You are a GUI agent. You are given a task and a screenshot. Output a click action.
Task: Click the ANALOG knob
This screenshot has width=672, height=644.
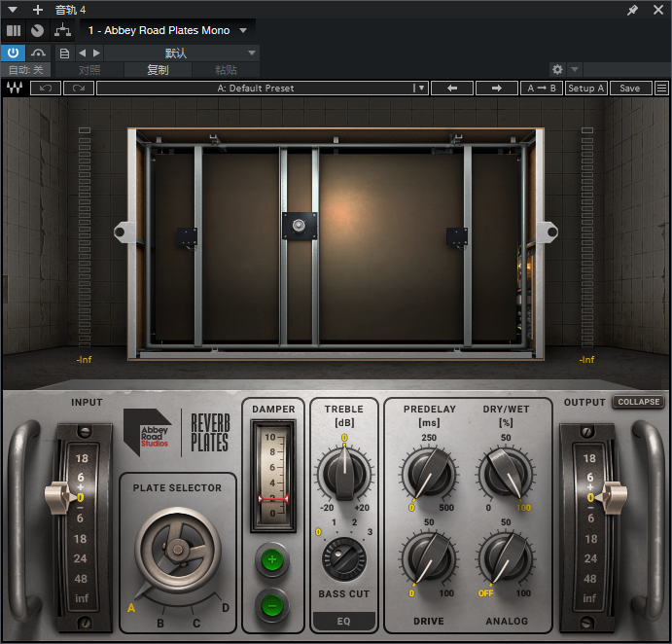(506, 558)
